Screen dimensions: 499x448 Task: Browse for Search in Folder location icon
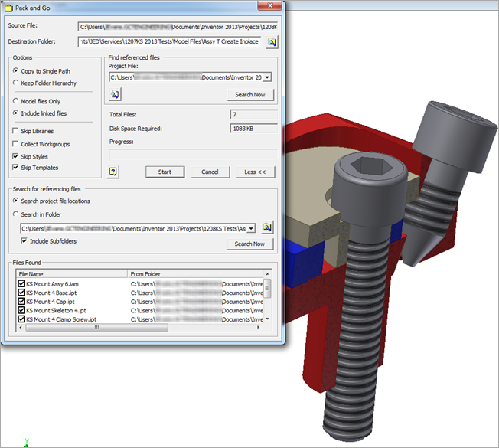tap(267, 227)
